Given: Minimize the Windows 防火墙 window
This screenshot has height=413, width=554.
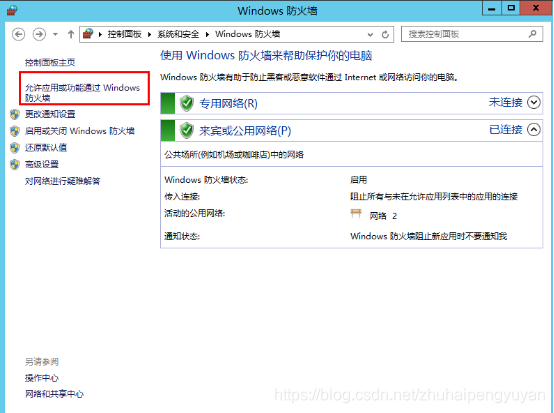Looking at the screenshot, I should [491, 8].
